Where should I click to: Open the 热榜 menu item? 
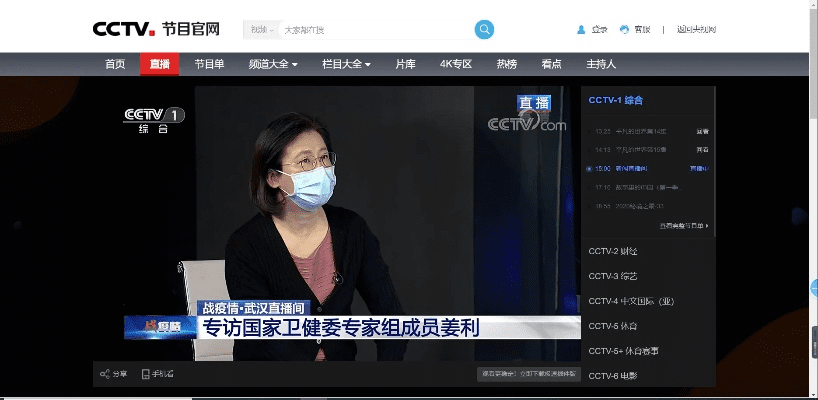(507, 64)
